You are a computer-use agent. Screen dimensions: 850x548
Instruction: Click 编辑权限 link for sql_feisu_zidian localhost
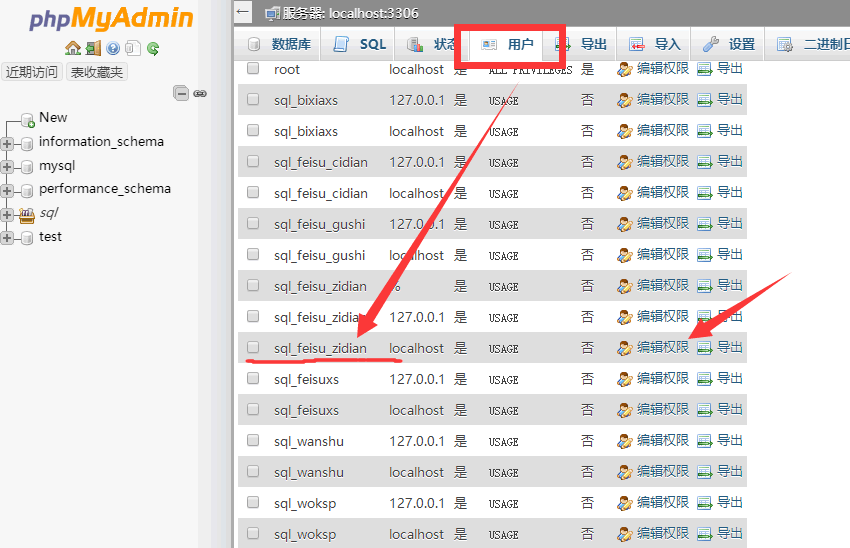(662, 347)
